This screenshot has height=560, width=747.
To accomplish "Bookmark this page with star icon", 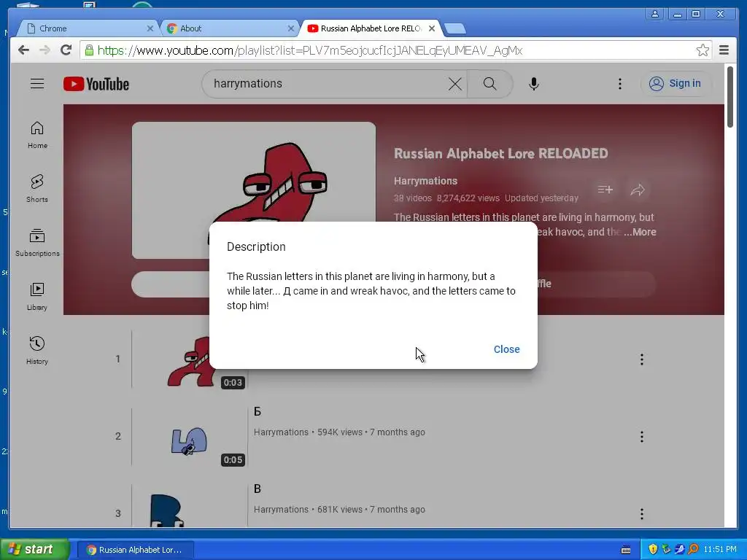I will point(703,50).
